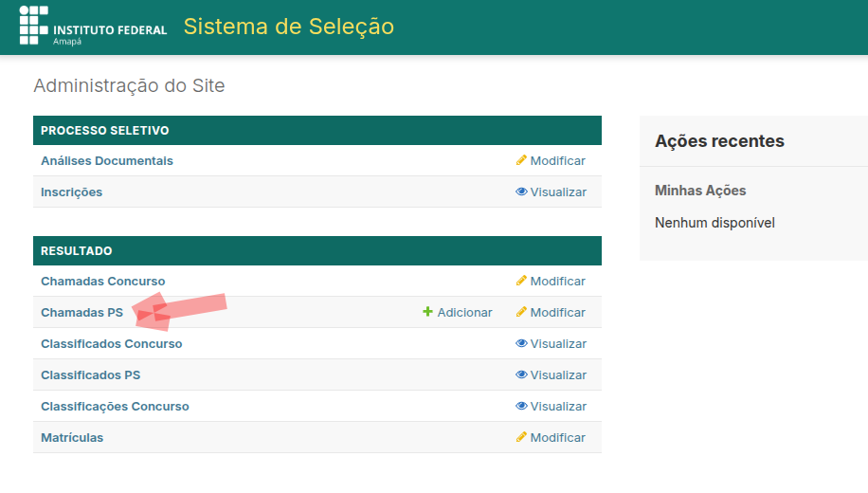Click the Instituto Federal Amapá logo
The height and width of the screenshot is (493, 868).
tap(93, 27)
